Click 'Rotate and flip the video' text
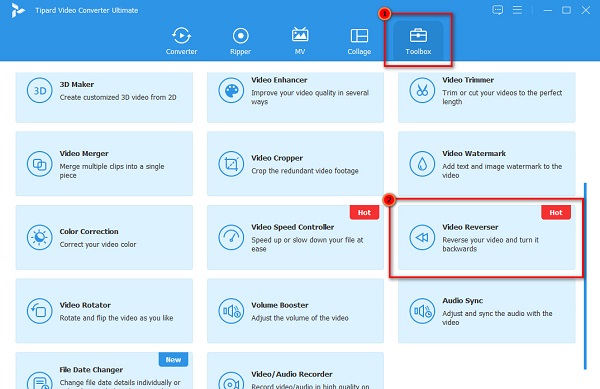 [116, 318]
